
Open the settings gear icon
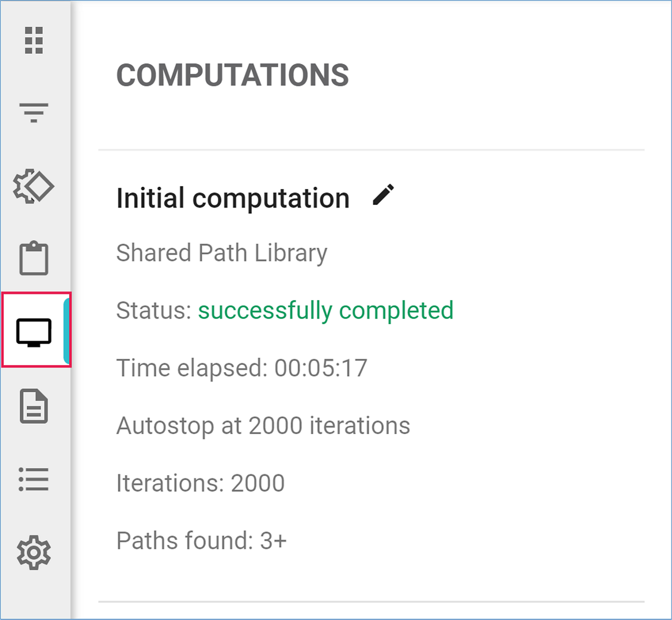click(x=34, y=552)
